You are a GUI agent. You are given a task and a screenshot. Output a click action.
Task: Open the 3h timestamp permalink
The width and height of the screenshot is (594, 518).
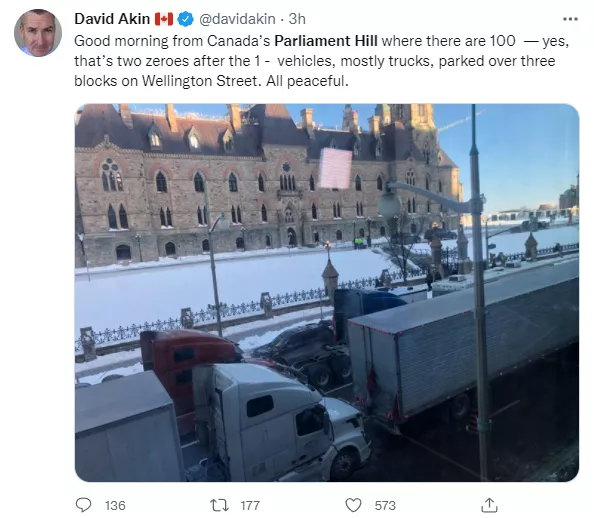(x=297, y=19)
